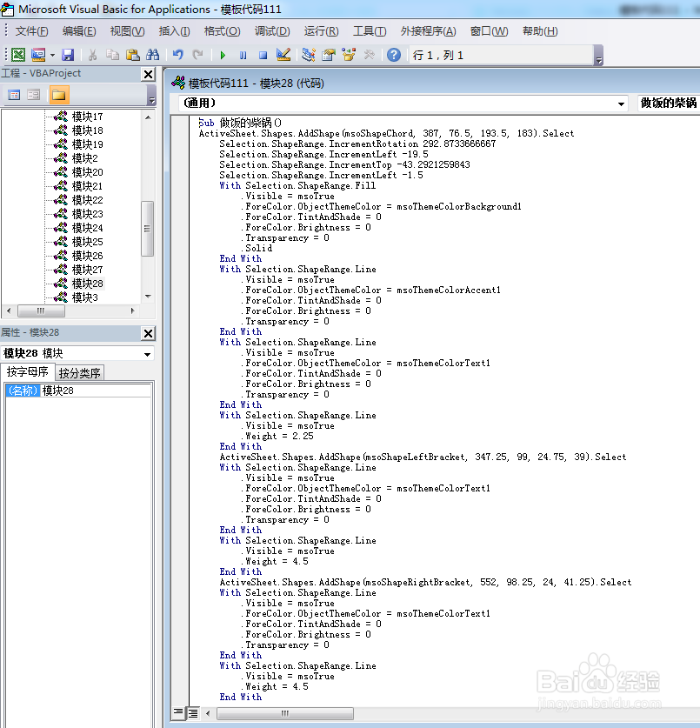700x728 pixels.
Task: Undo the last action
Action: coord(177,55)
